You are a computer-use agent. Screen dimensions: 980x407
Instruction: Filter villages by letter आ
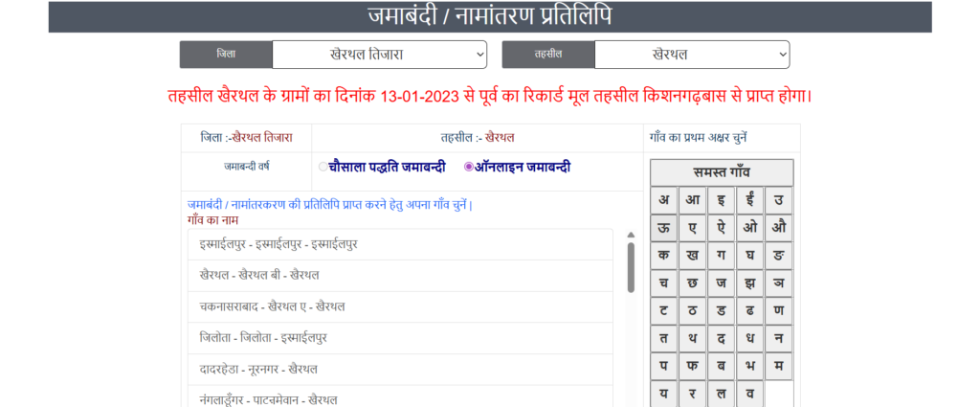(x=693, y=201)
